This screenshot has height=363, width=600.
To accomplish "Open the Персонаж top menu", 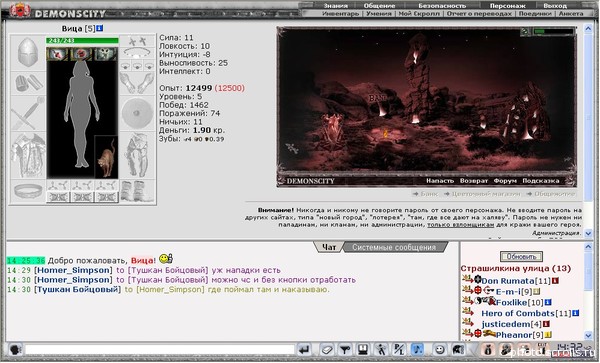I will point(507,6).
